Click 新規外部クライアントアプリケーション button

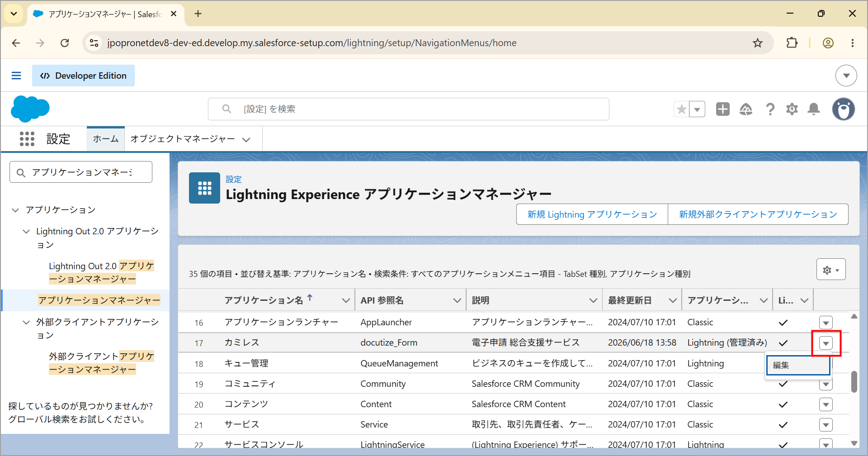[x=758, y=214]
